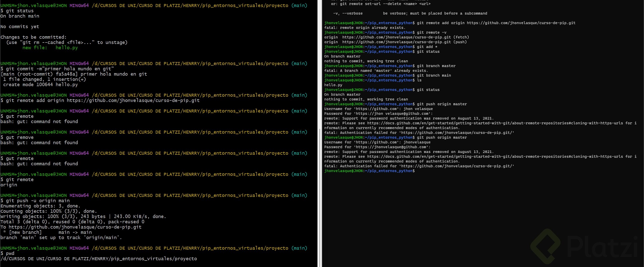The width and height of the screenshot is (644, 267).
Task: Click "Counting objects: 100% (3/3), done." line
Action: (49, 211)
